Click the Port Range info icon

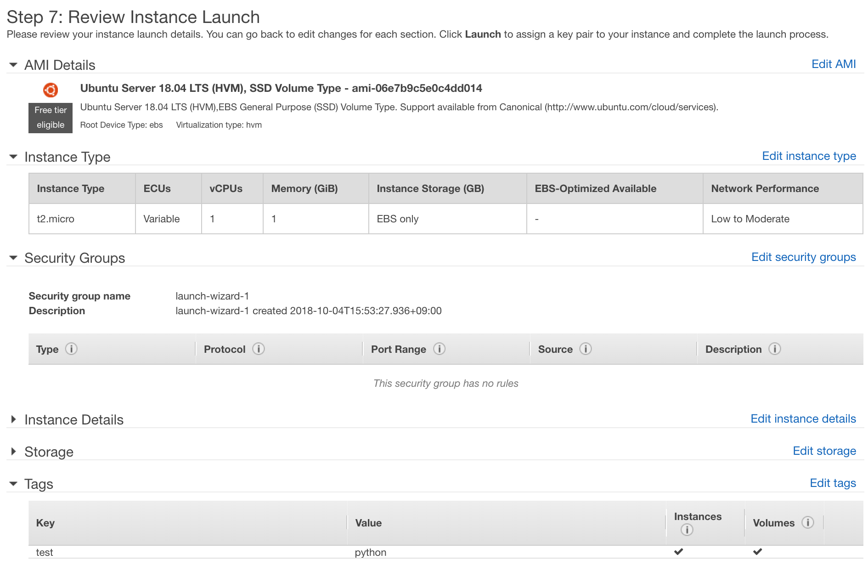(x=439, y=349)
